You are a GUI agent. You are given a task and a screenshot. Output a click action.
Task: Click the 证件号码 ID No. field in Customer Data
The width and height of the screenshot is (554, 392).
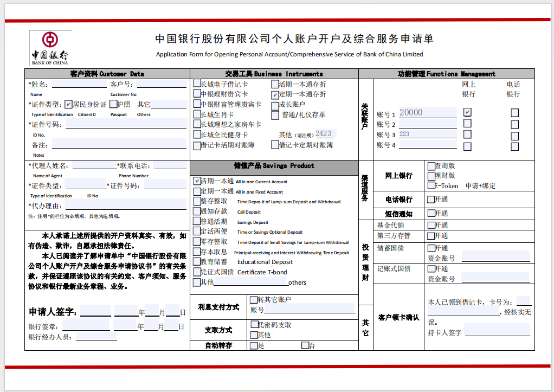click(126, 124)
